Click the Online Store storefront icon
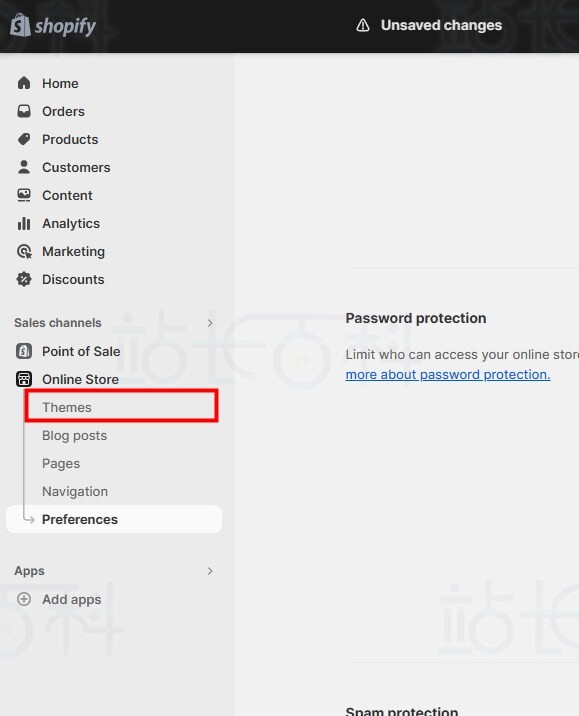The height and width of the screenshot is (716, 579). click(24, 379)
